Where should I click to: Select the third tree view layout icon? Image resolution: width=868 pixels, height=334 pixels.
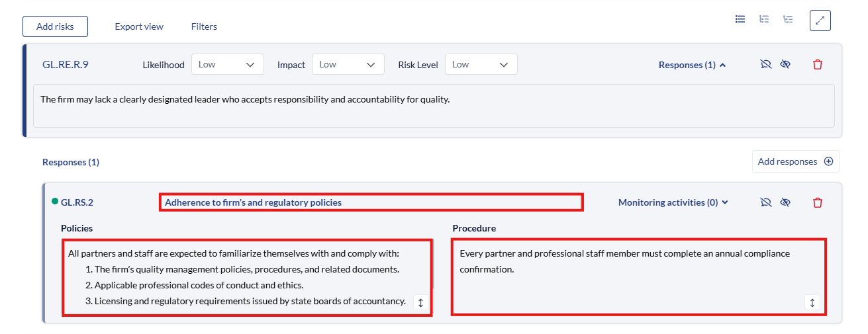click(788, 19)
